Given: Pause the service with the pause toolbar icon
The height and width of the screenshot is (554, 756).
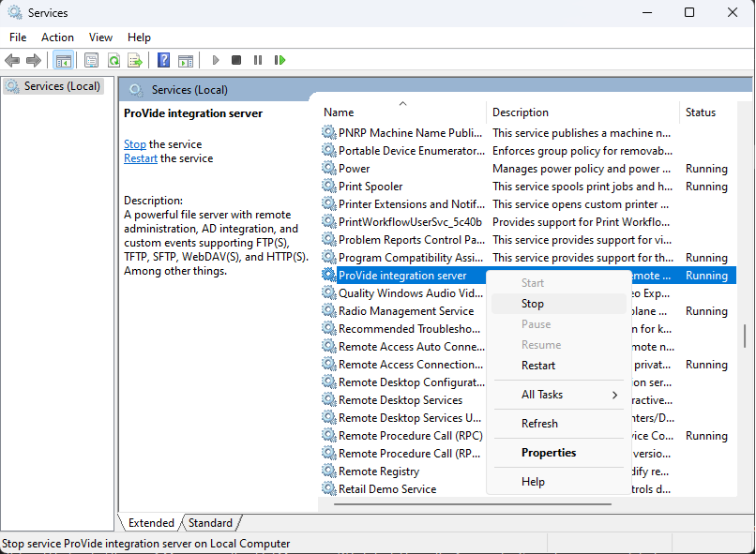Looking at the screenshot, I should (258, 60).
